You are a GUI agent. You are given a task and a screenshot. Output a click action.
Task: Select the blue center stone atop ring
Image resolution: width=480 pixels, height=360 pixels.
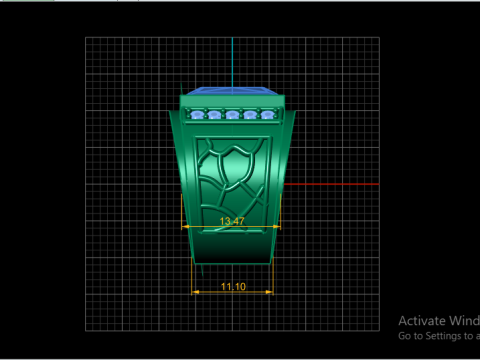[232, 91]
